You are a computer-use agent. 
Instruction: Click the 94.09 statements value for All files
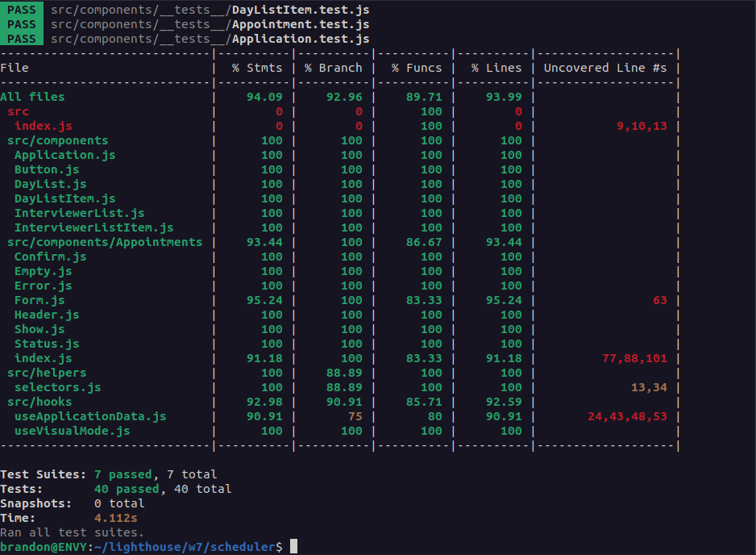(x=264, y=97)
